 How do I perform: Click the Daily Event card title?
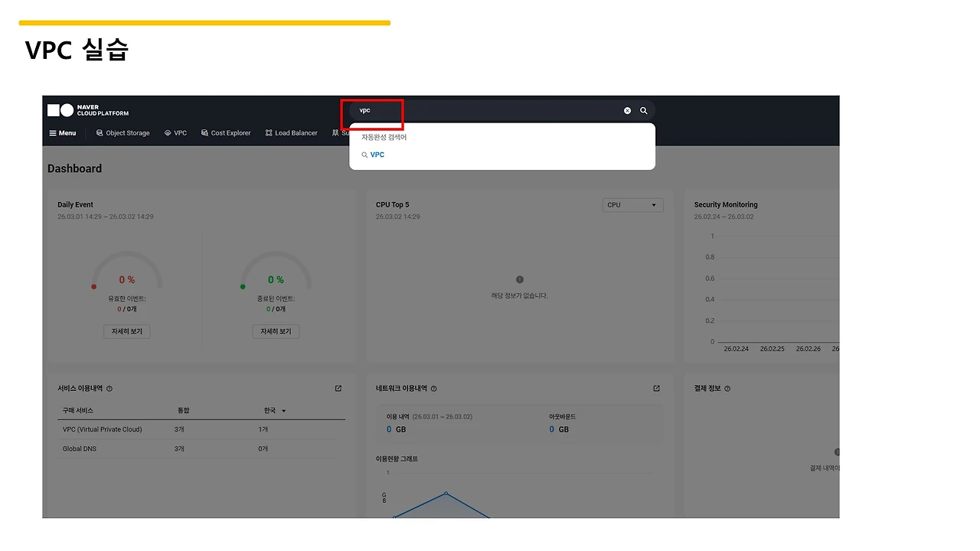[x=75, y=205]
